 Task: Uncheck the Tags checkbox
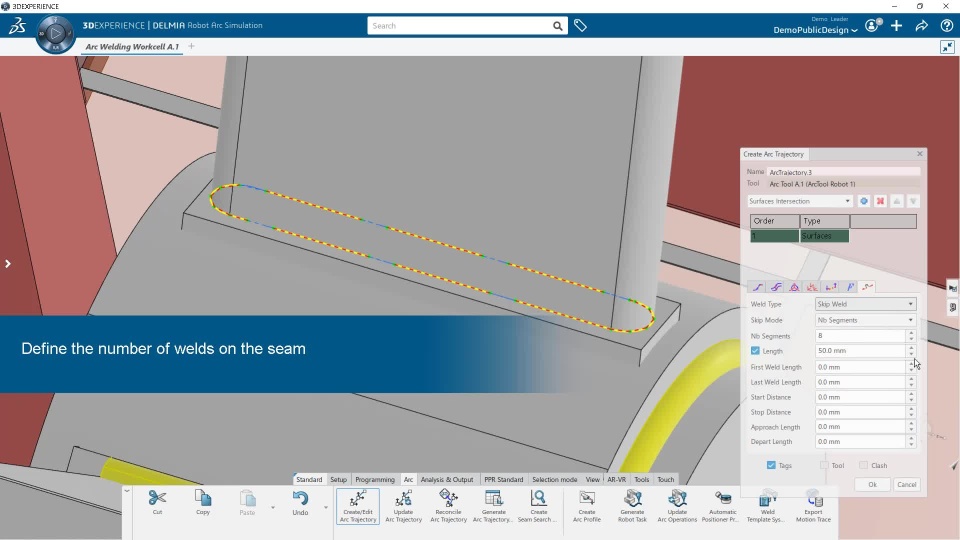771,465
